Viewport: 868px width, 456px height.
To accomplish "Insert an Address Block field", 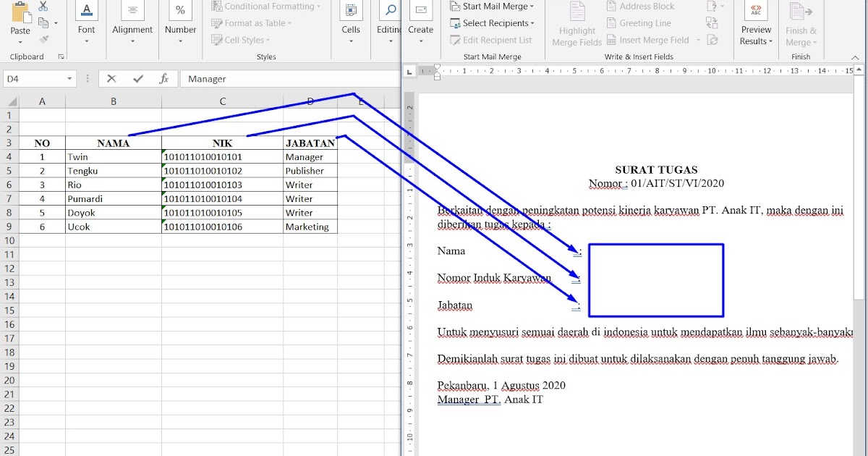I will 641,6.
